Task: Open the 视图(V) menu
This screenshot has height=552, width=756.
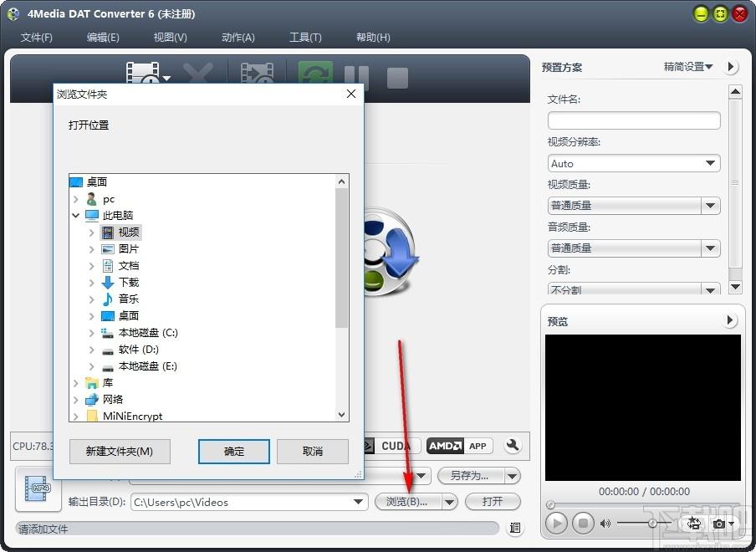Action: coord(170,37)
